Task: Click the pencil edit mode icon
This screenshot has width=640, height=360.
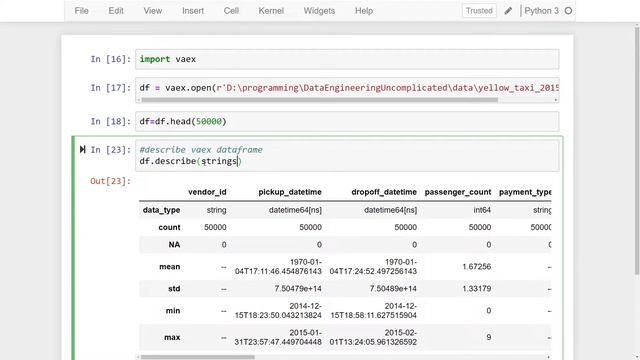Action: click(508, 11)
